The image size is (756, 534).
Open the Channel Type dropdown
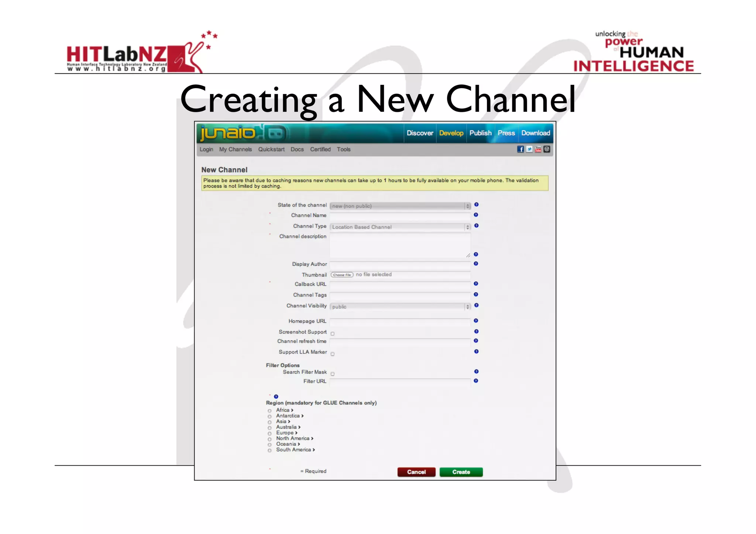point(400,227)
